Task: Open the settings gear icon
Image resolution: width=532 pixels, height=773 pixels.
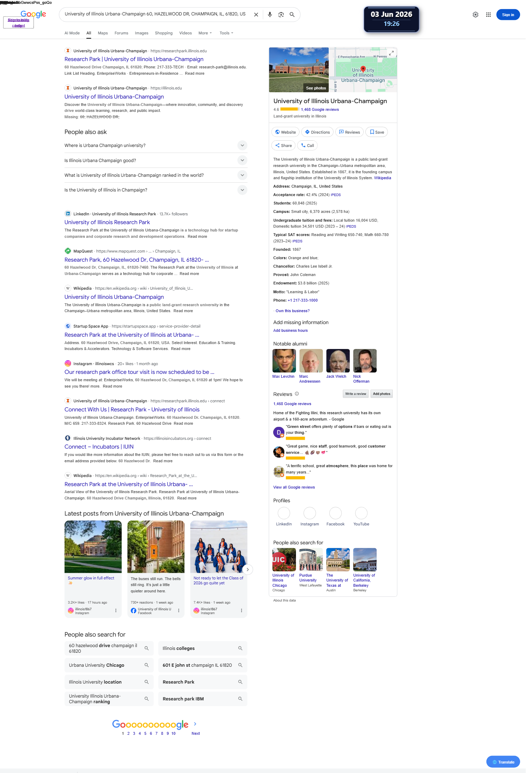Action: [476, 15]
